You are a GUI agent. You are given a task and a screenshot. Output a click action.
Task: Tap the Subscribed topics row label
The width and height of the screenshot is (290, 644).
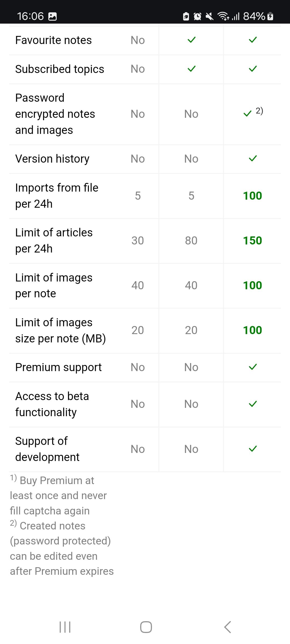point(60,69)
